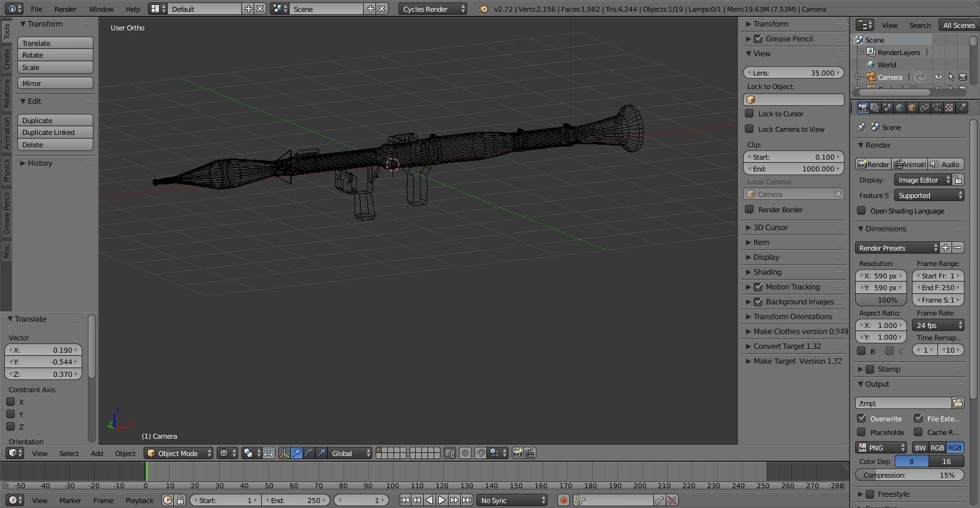Open the Object Constraints chain tab icon

(x=924, y=108)
